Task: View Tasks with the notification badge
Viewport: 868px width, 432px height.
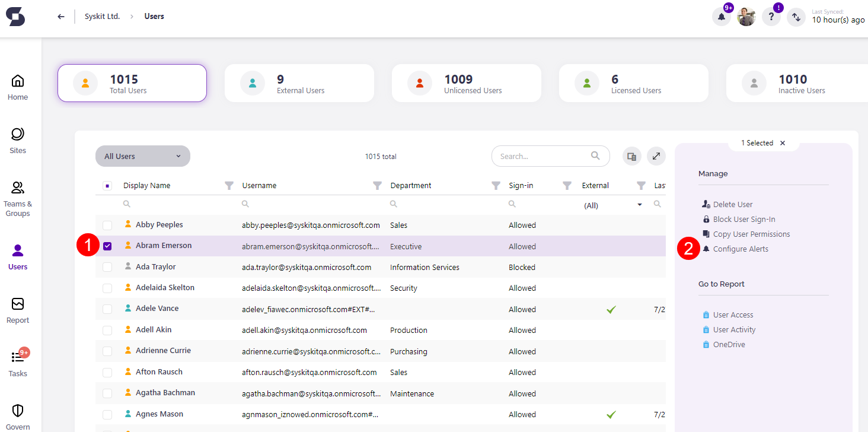Action: click(17, 363)
